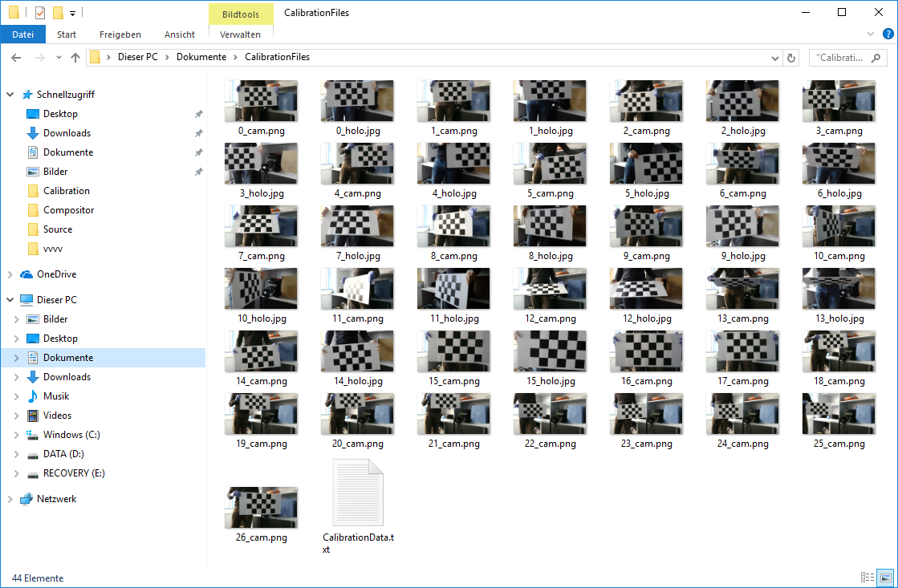Expand the OneDrive tree node
This screenshot has width=898, height=588.
point(10,275)
